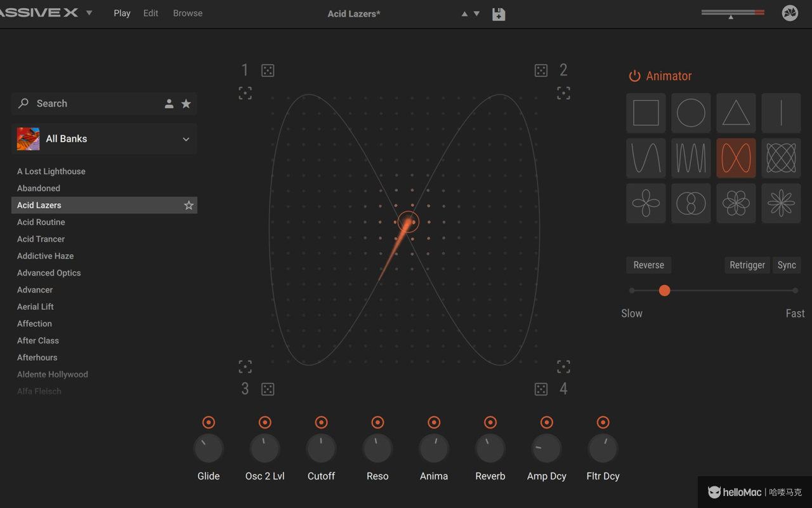The image size is (812, 508).
Task: Select the Acid Trancer preset
Action: (104, 239)
